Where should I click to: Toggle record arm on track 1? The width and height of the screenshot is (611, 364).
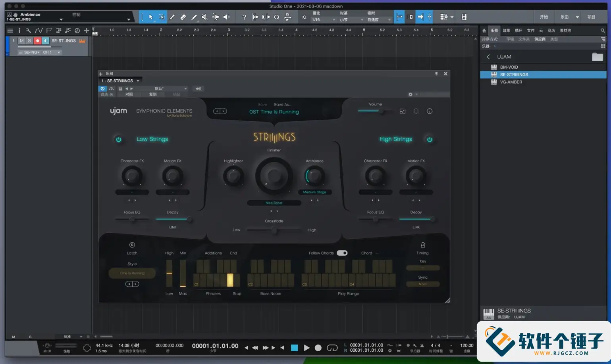click(x=37, y=41)
